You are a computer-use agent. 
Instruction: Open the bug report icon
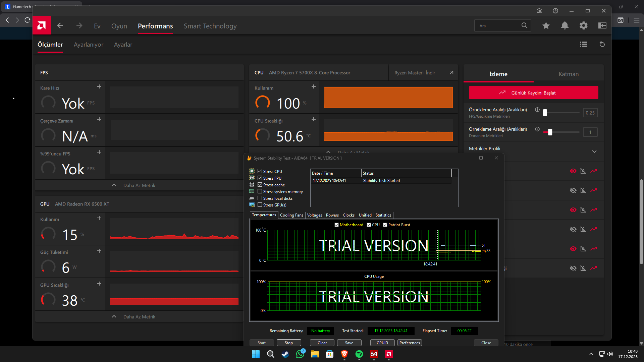tap(539, 11)
